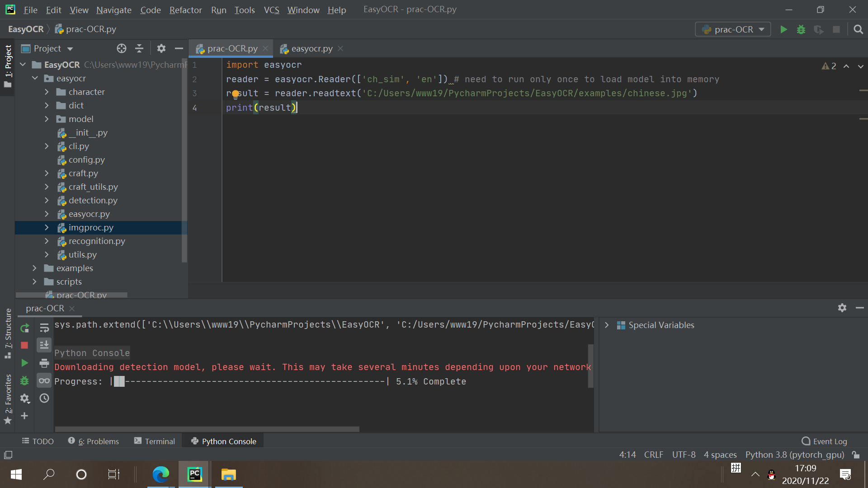Open the VCS menu
This screenshot has width=868, height=488.
(271, 9)
